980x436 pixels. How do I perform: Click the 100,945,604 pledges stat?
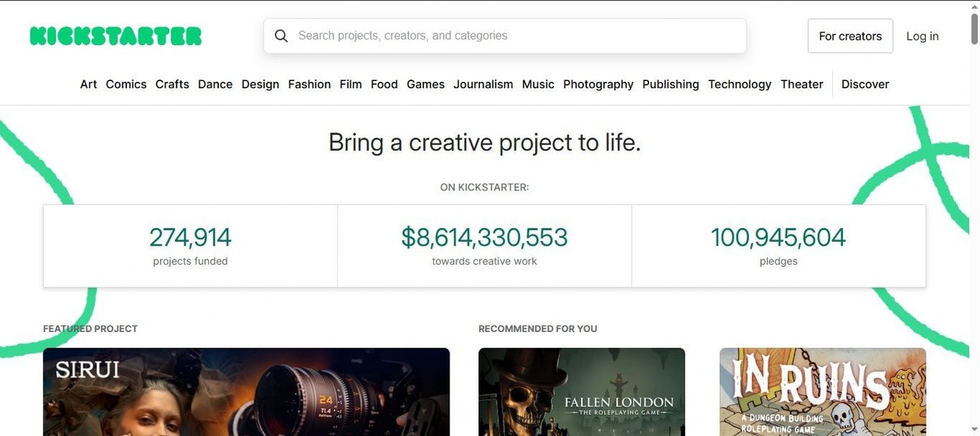(779, 246)
